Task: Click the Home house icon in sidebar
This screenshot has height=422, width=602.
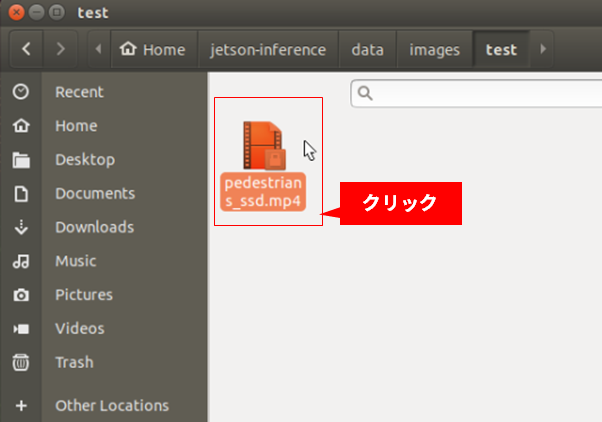Action: pos(21,126)
